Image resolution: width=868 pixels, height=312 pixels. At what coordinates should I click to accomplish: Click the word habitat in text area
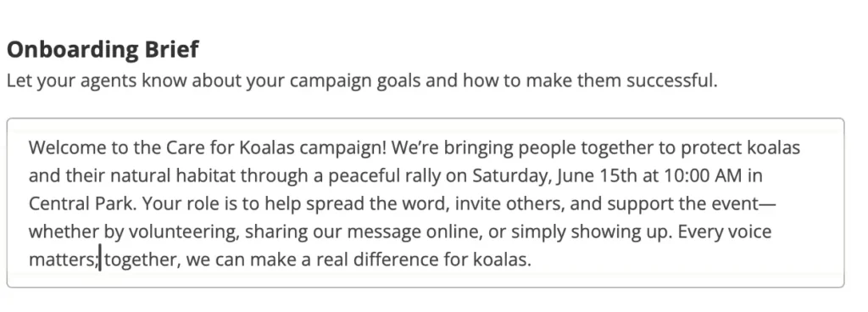pos(206,175)
